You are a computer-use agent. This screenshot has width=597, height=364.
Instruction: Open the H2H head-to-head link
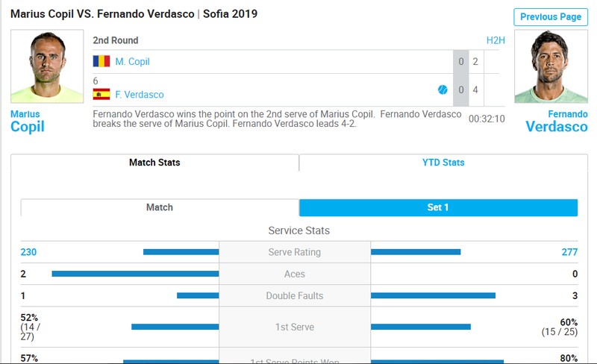pos(496,40)
